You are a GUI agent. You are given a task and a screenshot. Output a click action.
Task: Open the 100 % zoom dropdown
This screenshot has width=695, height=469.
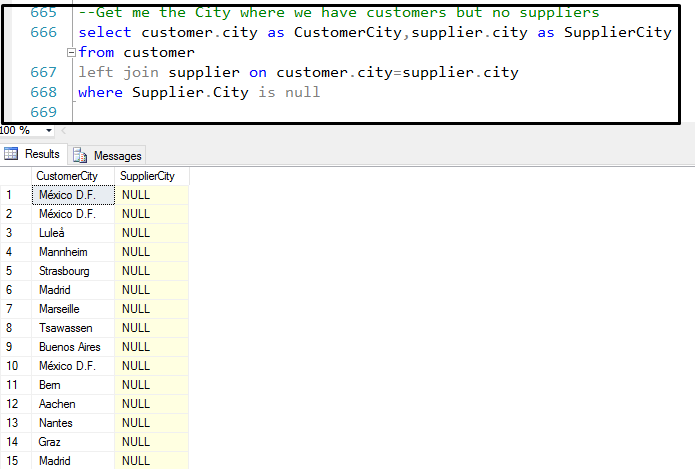[x=49, y=130]
